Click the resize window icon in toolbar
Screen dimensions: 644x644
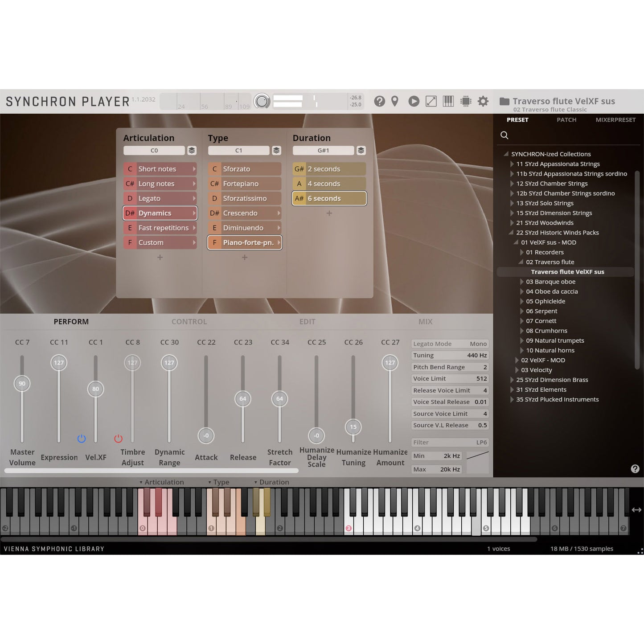click(431, 102)
